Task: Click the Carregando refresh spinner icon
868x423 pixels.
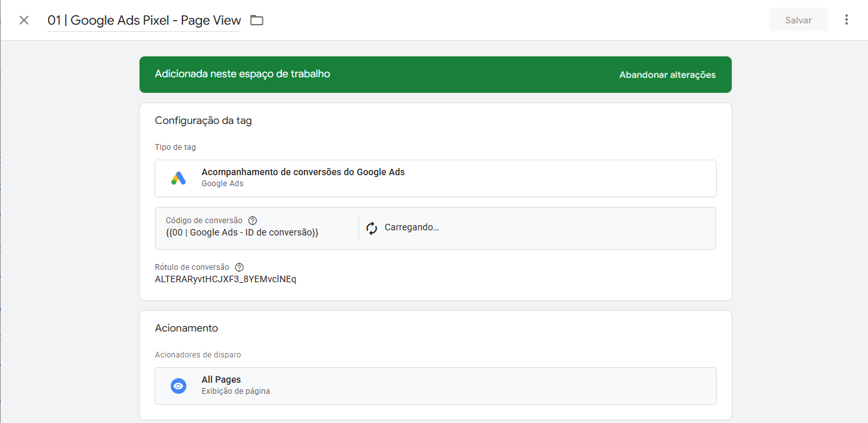Action: [x=371, y=228]
